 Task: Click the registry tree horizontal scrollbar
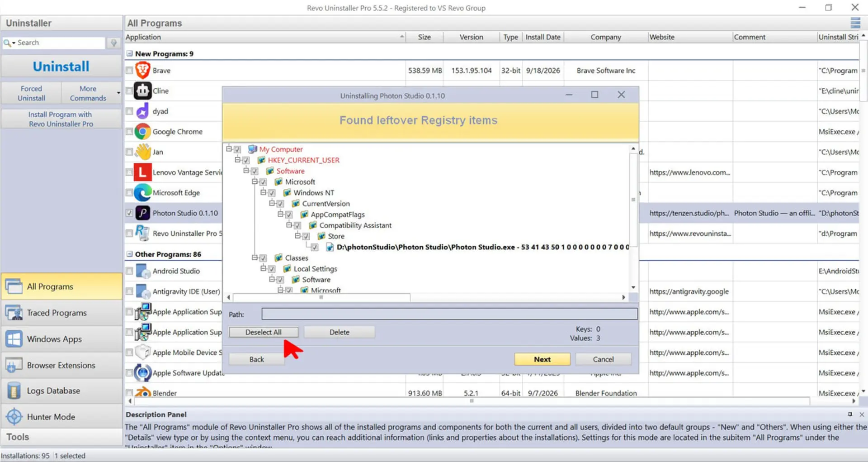(321, 297)
